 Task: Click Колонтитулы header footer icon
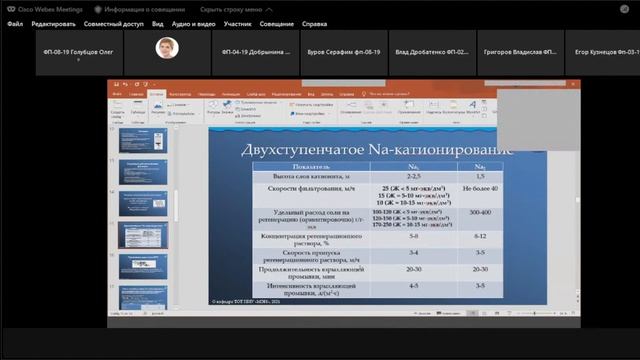coord(453,107)
